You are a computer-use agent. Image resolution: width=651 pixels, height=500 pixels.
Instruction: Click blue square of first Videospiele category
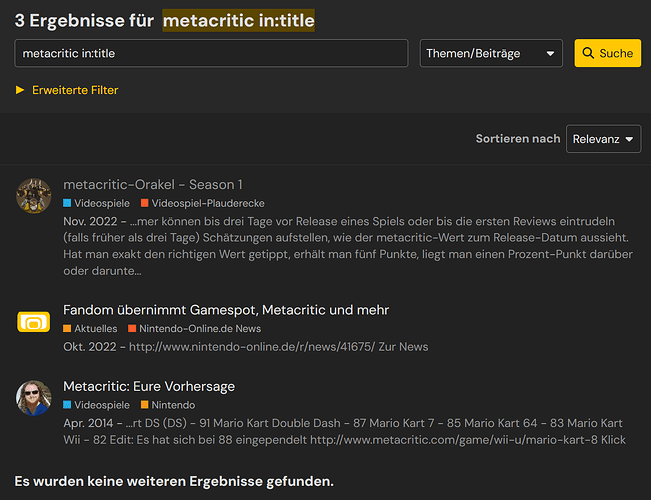click(x=67, y=203)
